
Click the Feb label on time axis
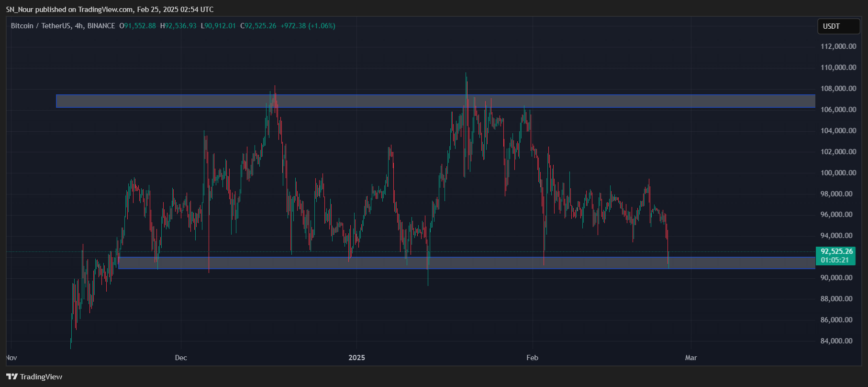532,358
